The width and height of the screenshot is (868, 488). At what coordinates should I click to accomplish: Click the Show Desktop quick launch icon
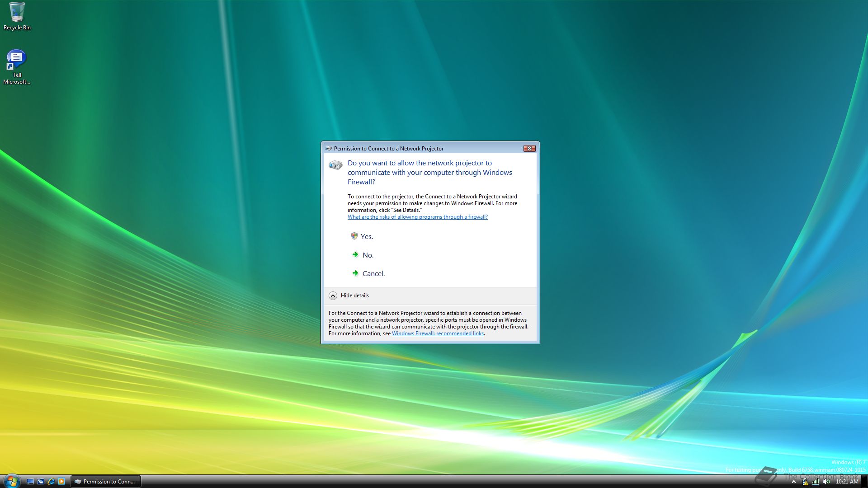(30, 481)
